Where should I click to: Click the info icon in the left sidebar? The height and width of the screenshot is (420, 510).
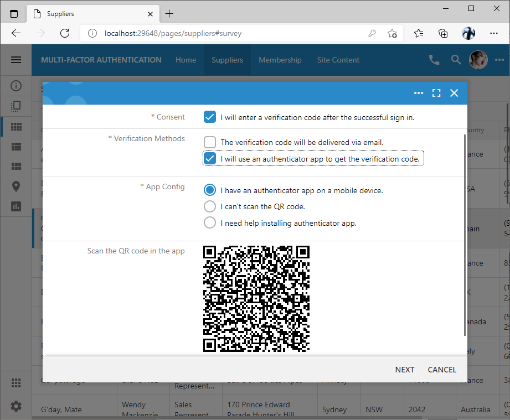[x=16, y=85]
